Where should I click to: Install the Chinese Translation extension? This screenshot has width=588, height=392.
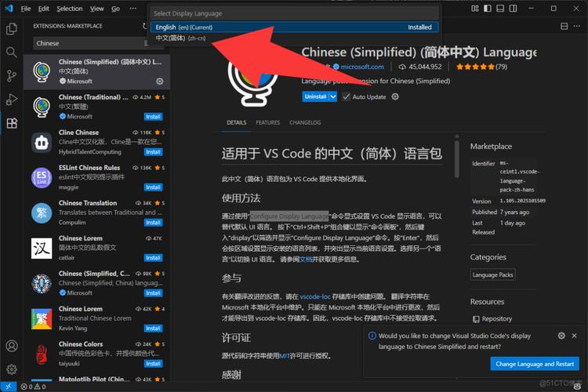coord(153,223)
